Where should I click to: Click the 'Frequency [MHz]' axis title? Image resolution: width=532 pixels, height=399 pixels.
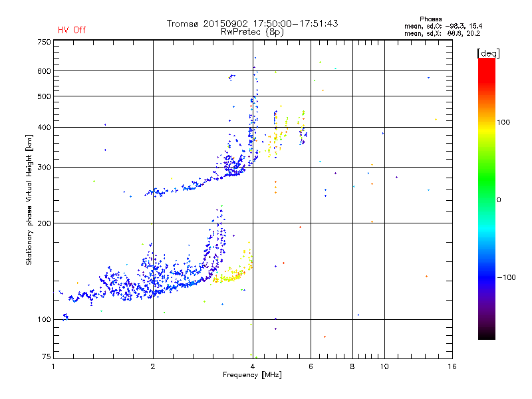pyautogui.click(x=252, y=375)
